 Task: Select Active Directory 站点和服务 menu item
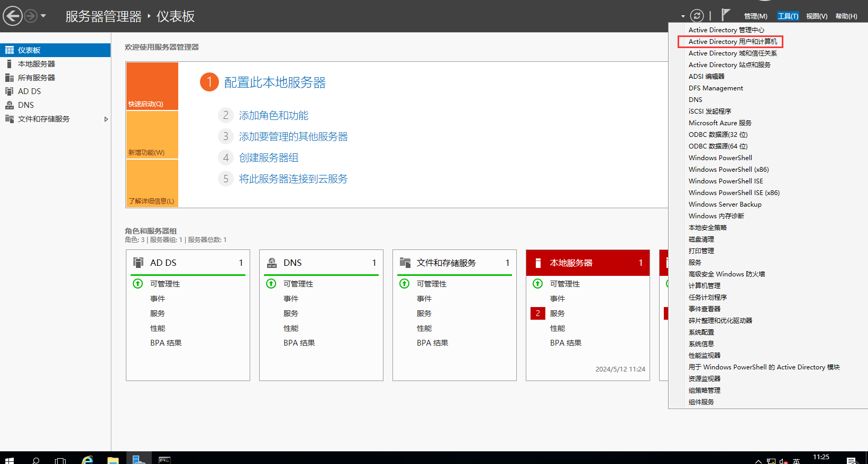(x=730, y=65)
